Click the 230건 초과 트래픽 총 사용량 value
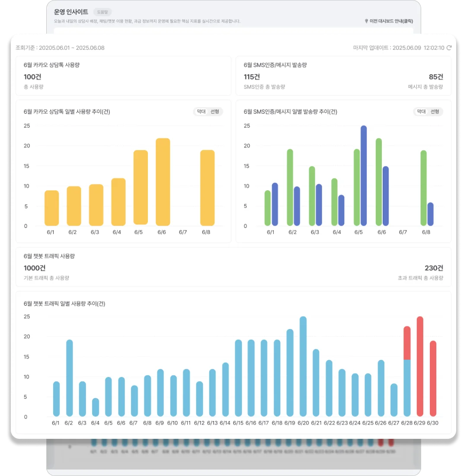Image resolution: width=467 pixels, height=476 pixels. click(x=434, y=268)
